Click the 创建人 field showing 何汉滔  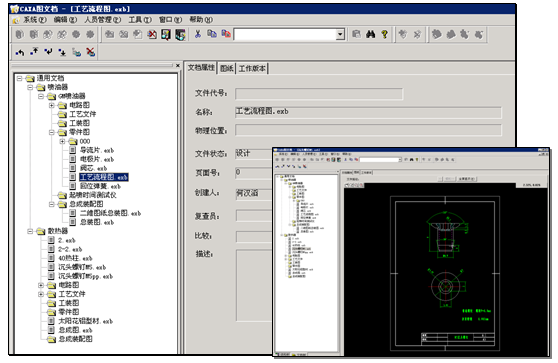[x=254, y=194]
